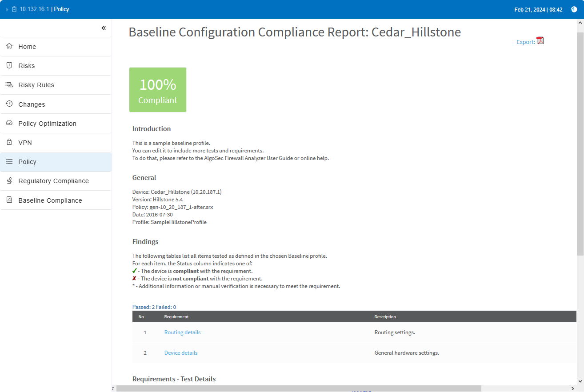
Task: Open the Policy menu item
Action: pyautogui.click(x=27, y=162)
